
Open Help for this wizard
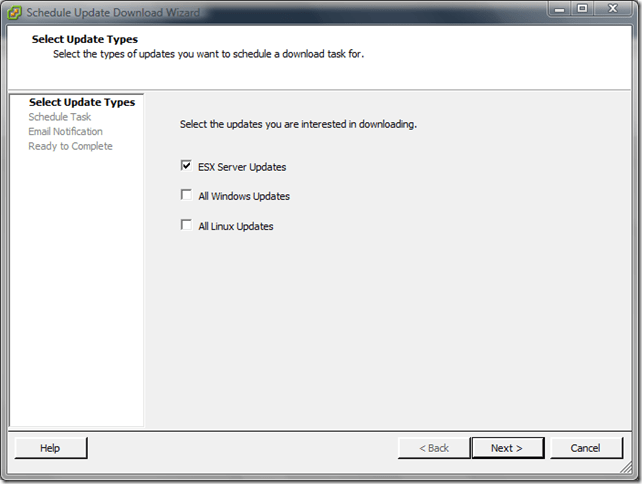coord(51,448)
